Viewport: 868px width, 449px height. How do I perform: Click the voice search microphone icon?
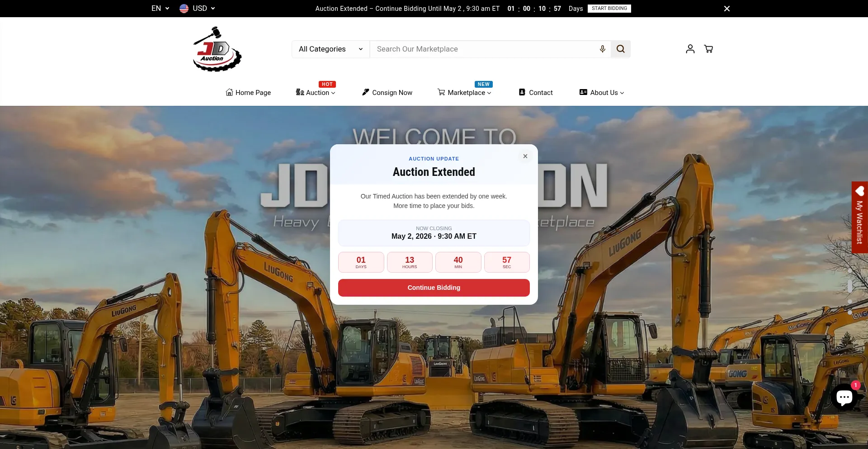tap(602, 49)
